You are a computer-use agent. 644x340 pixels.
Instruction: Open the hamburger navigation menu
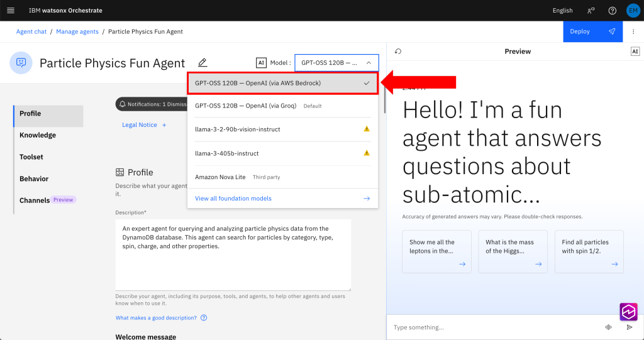[x=11, y=11]
